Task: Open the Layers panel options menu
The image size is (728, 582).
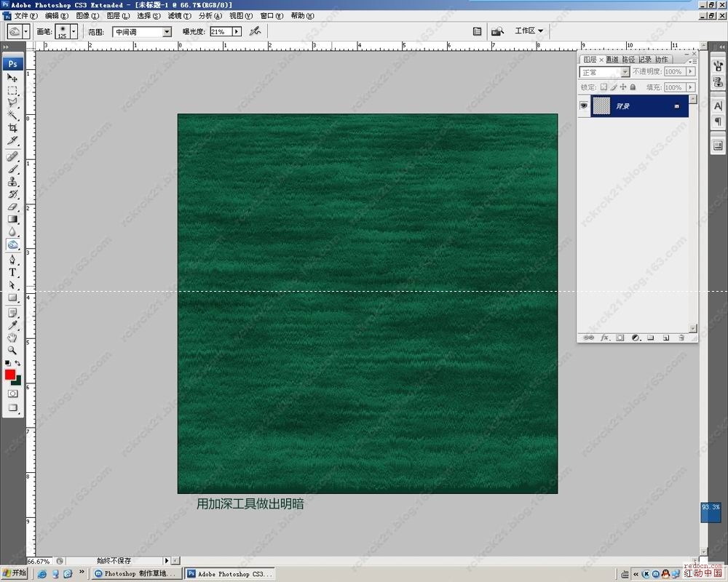Action: pos(692,61)
